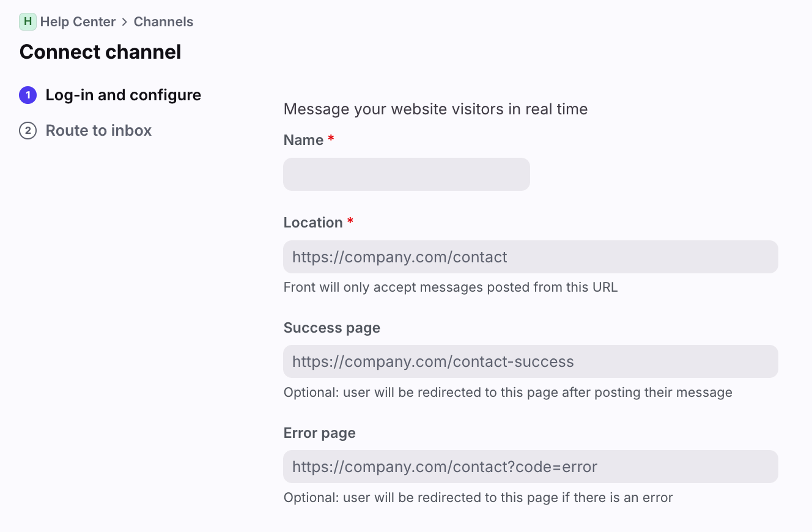Screen dimensions: 812x532
Task: Click the Connect channel heading
Action: click(100, 52)
